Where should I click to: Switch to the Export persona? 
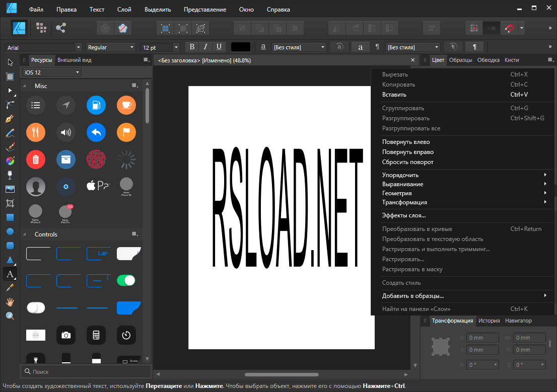pyautogui.click(x=61, y=28)
